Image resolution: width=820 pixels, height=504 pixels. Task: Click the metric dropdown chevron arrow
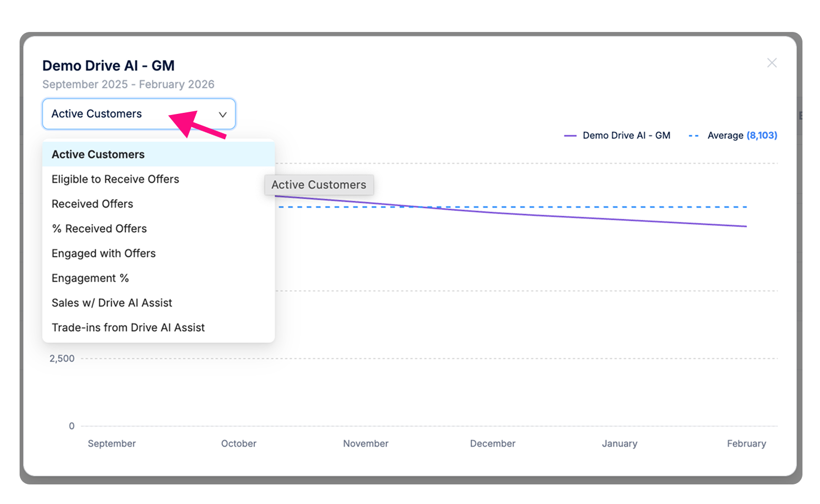(223, 114)
